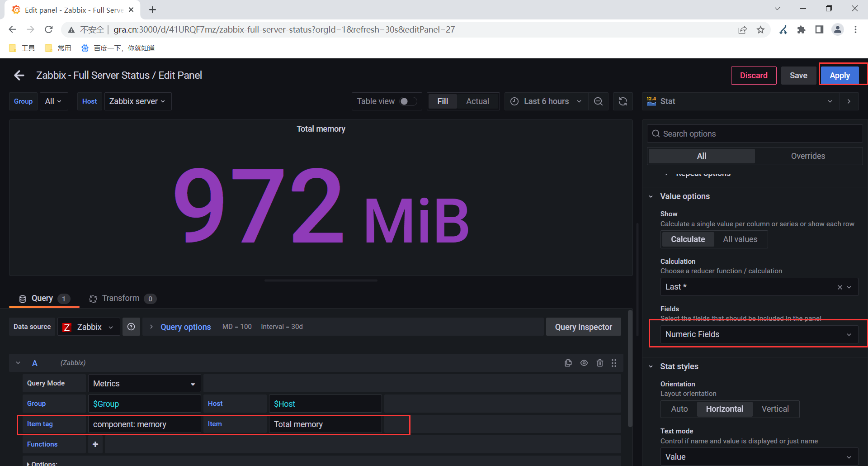Click the Stat visualization icon
This screenshot has height=466, width=868.
point(651,101)
